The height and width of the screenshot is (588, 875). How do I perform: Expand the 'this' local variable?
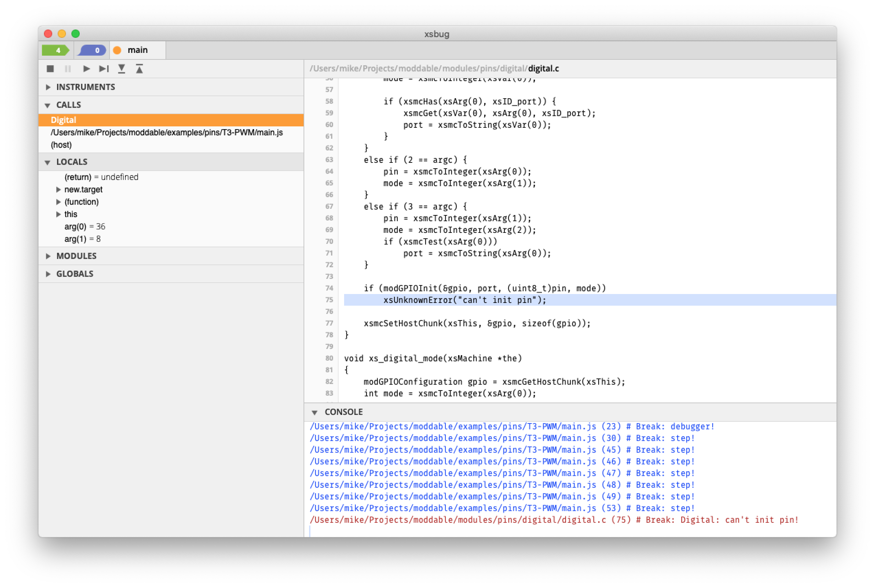pyautogui.click(x=58, y=215)
